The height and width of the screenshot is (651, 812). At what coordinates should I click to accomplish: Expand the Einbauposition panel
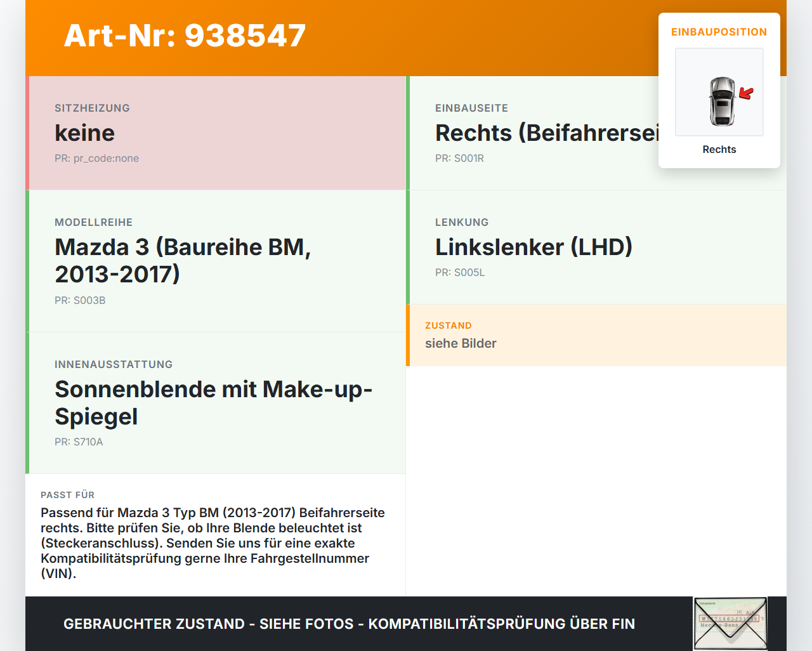[x=719, y=31]
